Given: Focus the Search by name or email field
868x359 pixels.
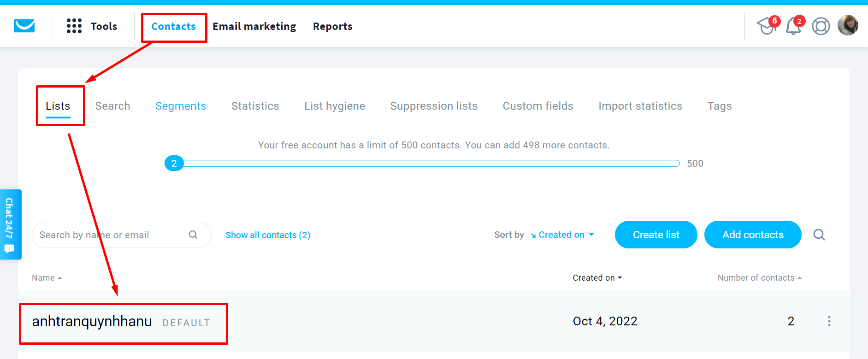Looking at the screenshot, I should [111, 235].
